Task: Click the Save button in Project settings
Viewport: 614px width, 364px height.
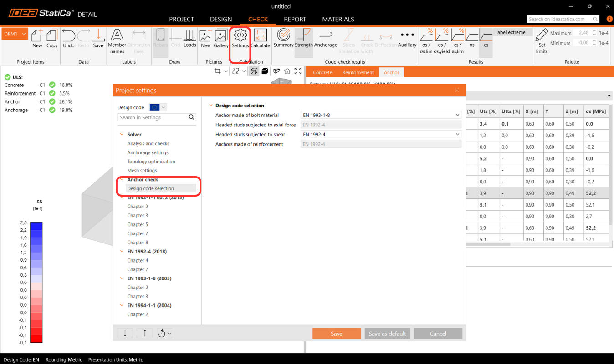Action: [336, 334]
